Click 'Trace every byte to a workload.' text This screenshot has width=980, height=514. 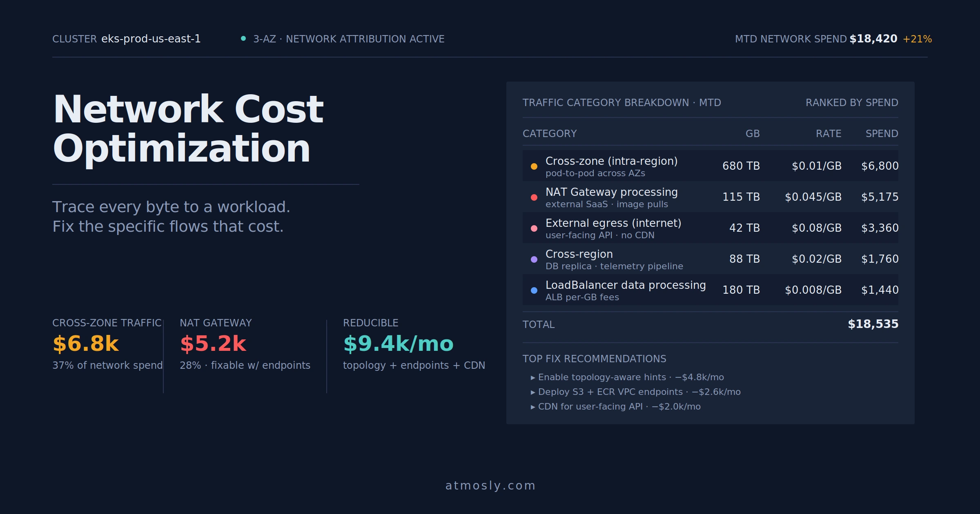(x=171, y=207)
